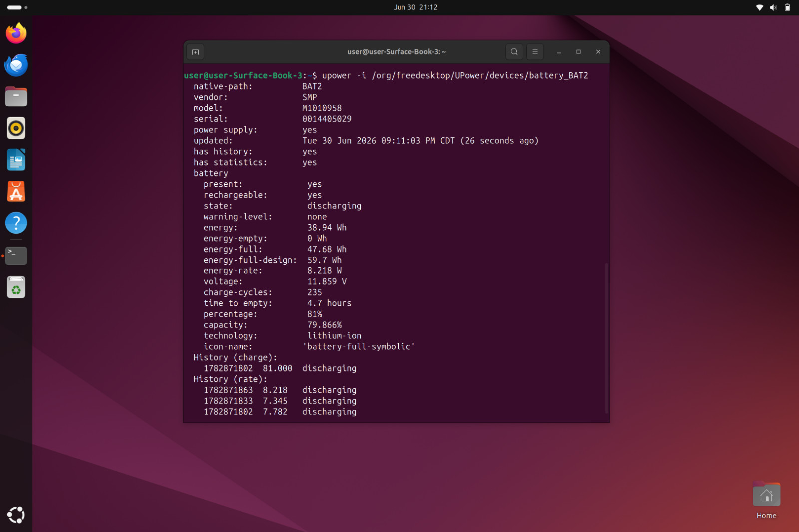The width and height of the screenshot is (799, 532).
Task: Launch Rhythmbox music player
Action: coord(16,128)
